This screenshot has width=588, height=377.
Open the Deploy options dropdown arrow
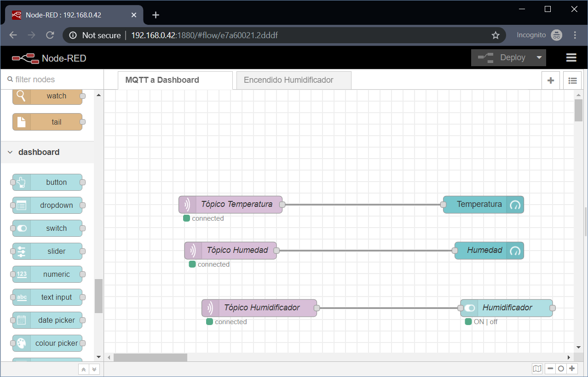click(539, 57)
